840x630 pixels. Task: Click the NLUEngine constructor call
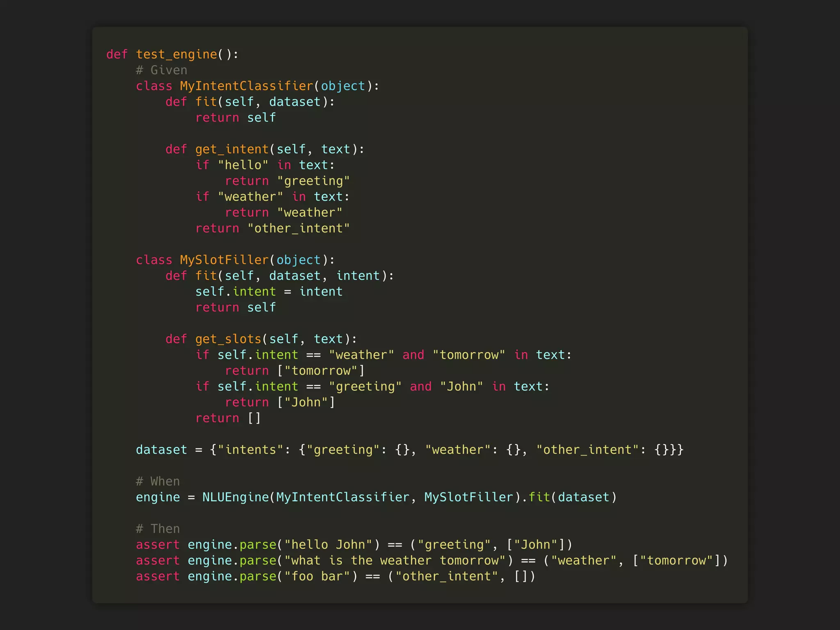(x=235, y=498)
